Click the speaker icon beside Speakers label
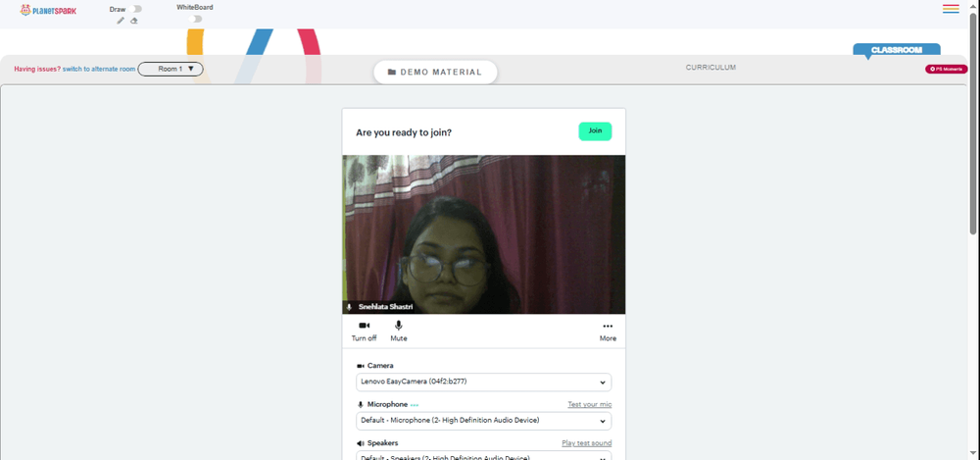The width and height of the screenshot is (980, 460). 361,443
